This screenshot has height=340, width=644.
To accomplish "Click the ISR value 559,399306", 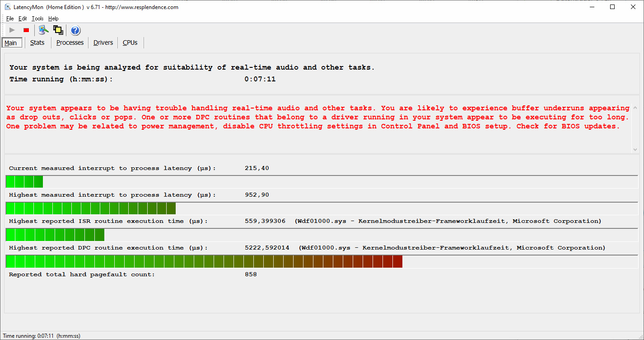I will coord(265,221).
